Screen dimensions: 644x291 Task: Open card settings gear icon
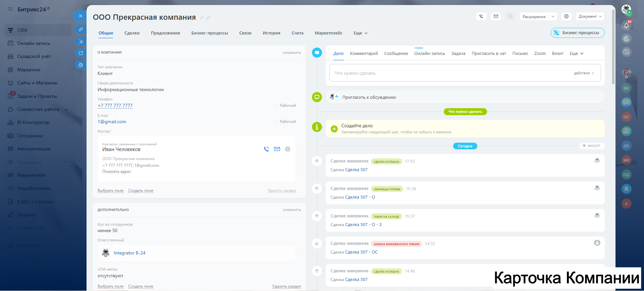566,16
